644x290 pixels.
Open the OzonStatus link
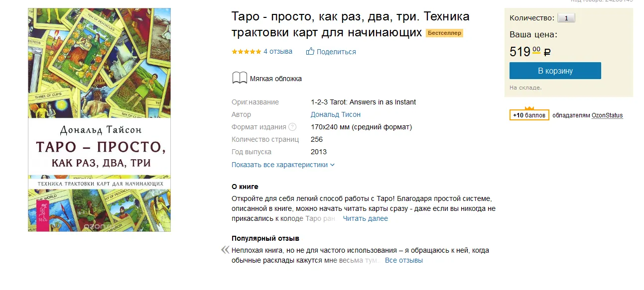607,115
